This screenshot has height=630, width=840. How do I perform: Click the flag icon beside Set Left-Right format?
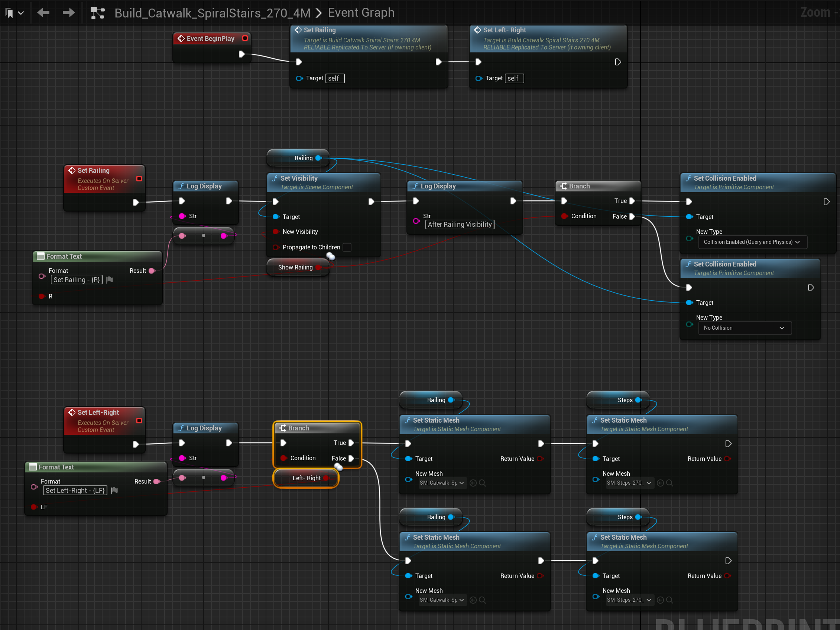[x=114, y=491]
